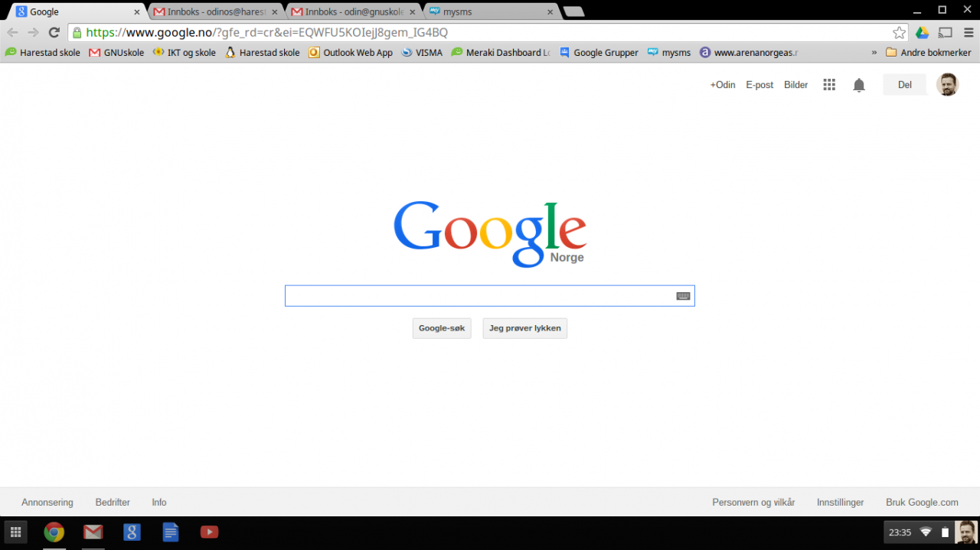This screenshot has width=980, height=550.
Task: Open the IKT og skole bookmark
Action: point(185,53)
